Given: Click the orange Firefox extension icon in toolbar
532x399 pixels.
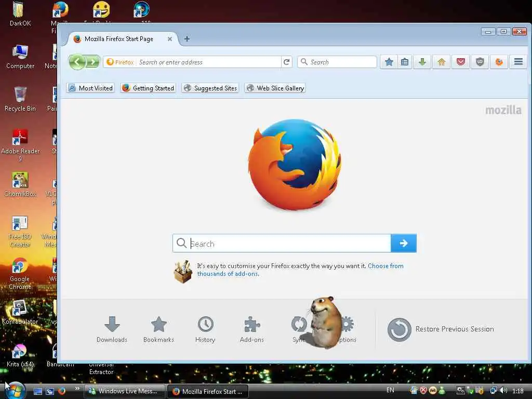Looking at the screenshot, I should coord(499,62).
